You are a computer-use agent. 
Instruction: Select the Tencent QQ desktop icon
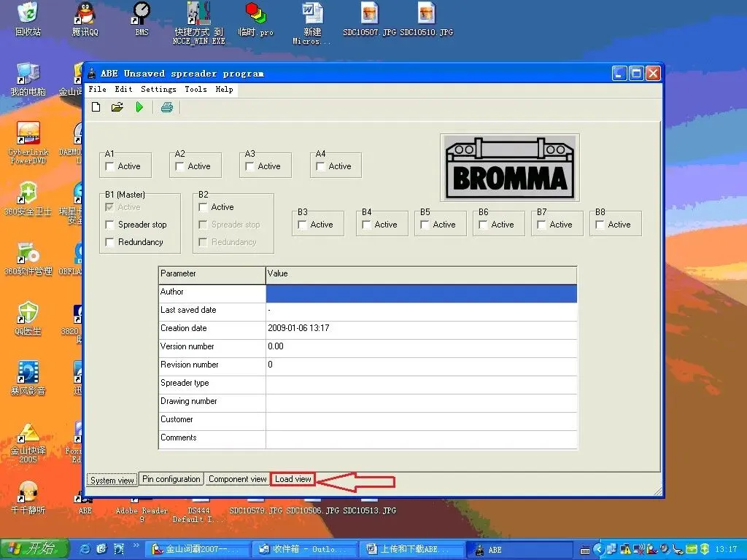pos(85,19)
